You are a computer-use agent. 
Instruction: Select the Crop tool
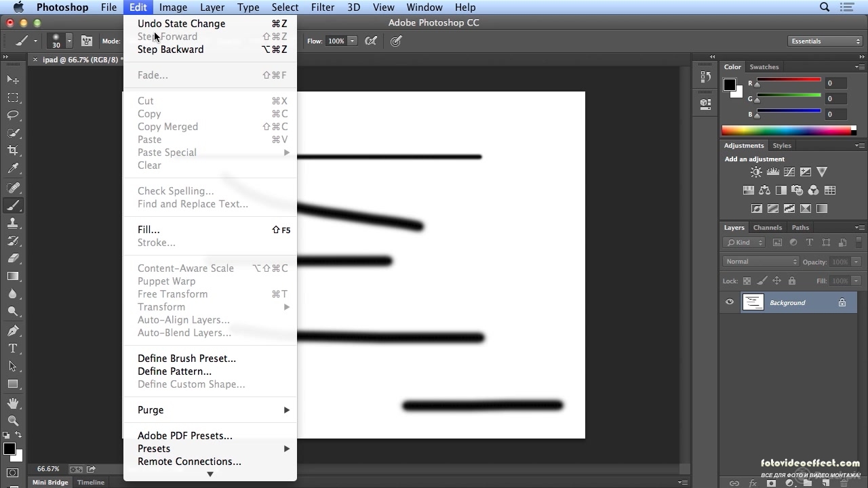click(x=13, y=150)
